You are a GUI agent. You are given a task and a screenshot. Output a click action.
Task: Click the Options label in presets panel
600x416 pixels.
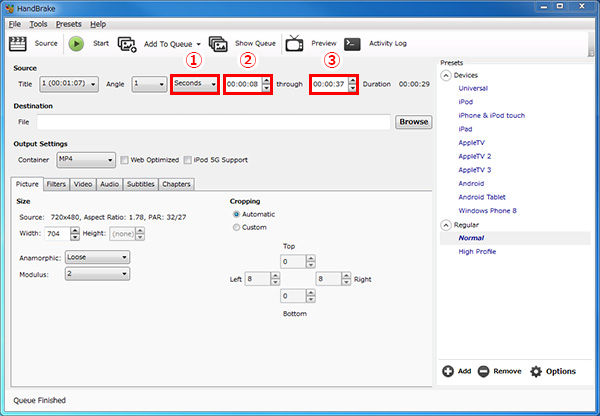coord(561,371)
